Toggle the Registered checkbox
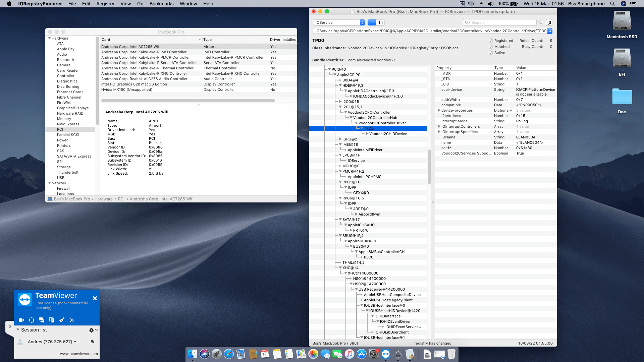This screenshot has width=644, height=362. (491, 41)
